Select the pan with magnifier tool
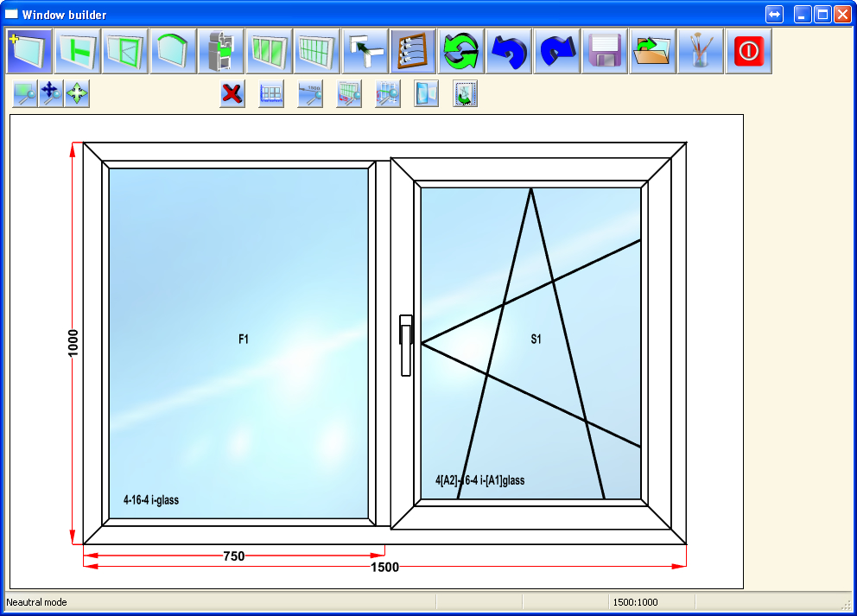857x616 pixels. (51, 93)
